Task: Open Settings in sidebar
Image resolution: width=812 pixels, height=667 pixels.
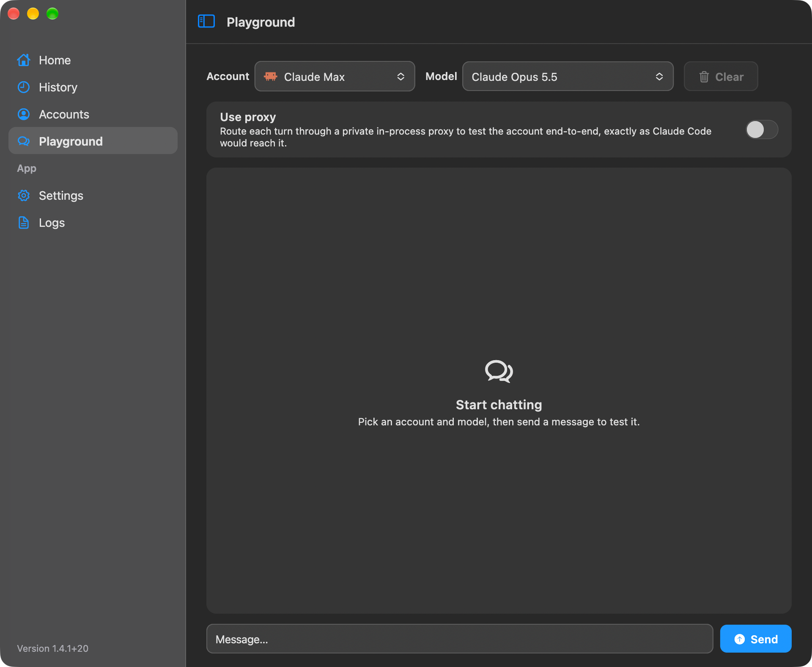Action: point(93,196)
